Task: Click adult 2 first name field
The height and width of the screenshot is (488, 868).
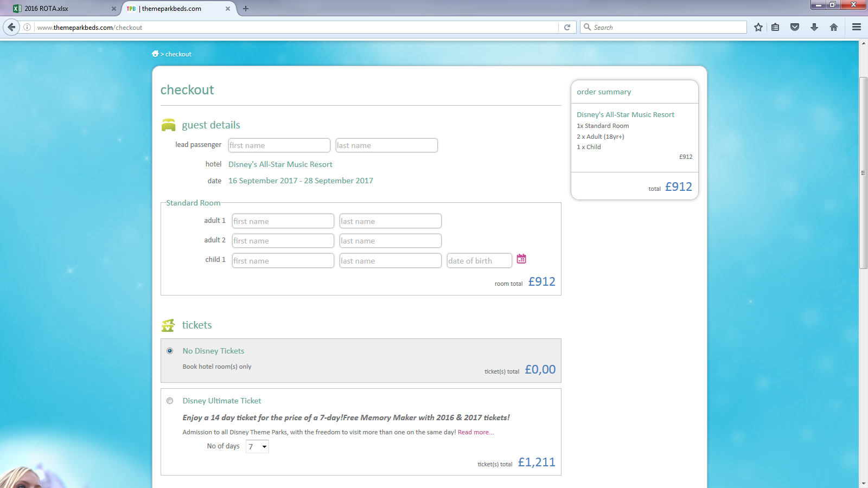Action: pos(283,241)
